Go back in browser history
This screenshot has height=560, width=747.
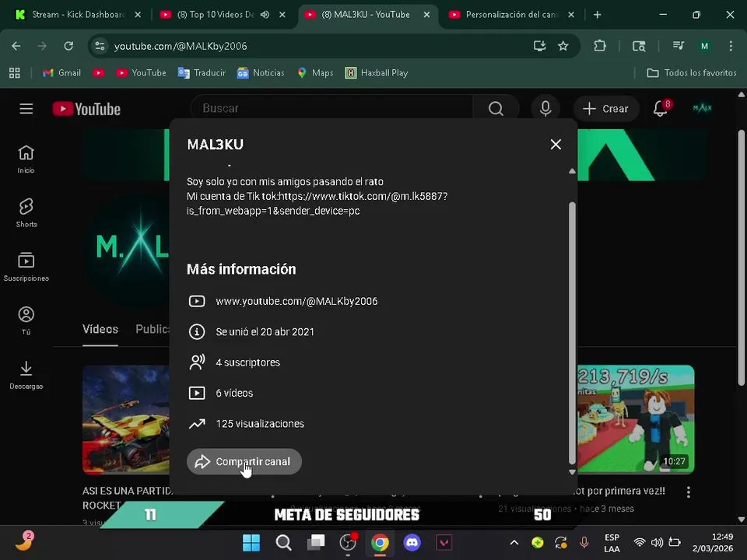pyautogui.click(x=16, y=46)
